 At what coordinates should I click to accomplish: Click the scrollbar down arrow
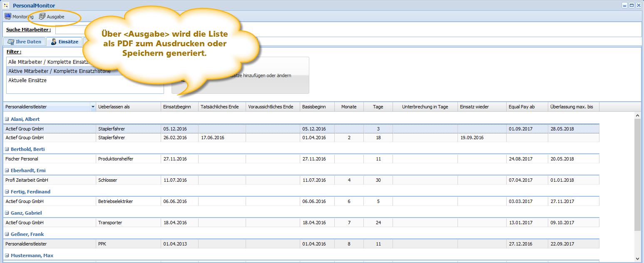(637, 259)
